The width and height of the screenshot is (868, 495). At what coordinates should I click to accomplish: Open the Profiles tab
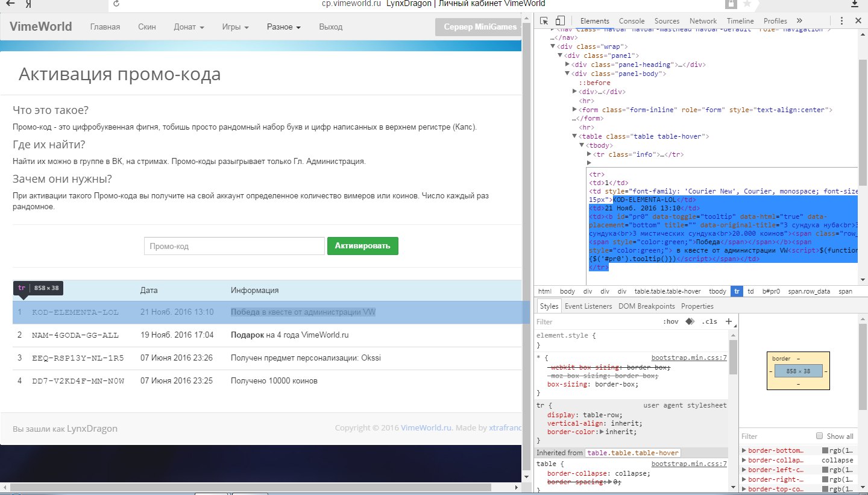(775, 20)
